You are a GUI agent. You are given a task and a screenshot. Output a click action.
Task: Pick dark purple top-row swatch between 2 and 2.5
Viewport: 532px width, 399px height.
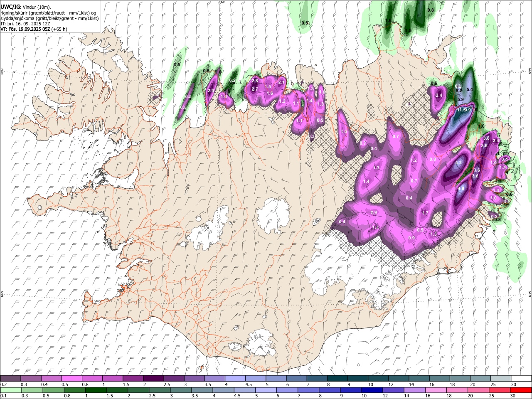(x=153, y=379)
